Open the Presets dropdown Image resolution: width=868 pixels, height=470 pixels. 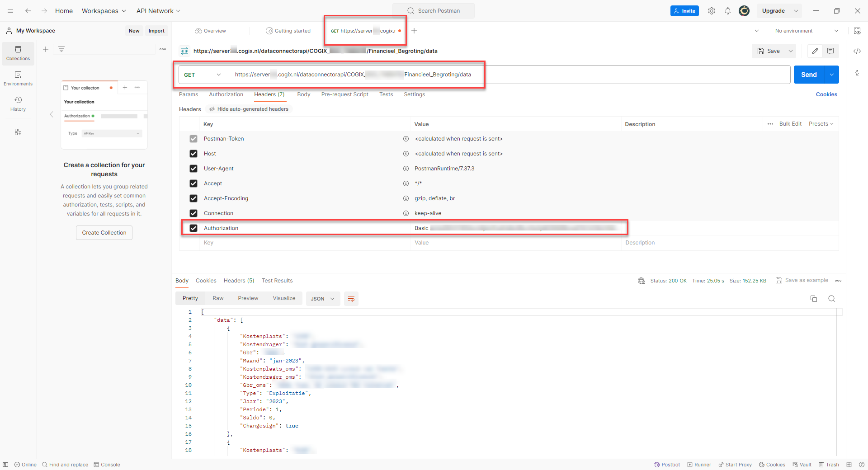[x=821, y=124]
